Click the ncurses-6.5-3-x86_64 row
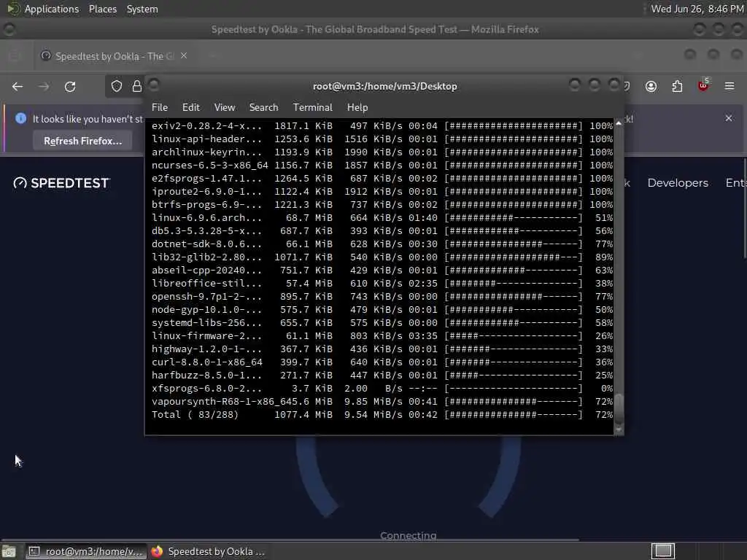Image resolution: width=747 pixels, height=560 pixels. tap(382, 166)
